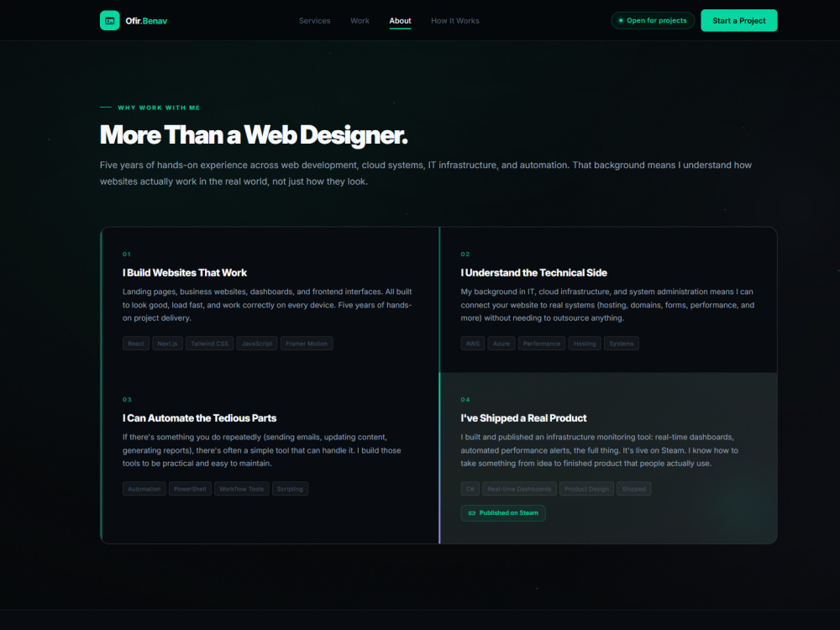Click the 03 card number
840x630 pixels.
pyautogui.click(x=127, y=400)
